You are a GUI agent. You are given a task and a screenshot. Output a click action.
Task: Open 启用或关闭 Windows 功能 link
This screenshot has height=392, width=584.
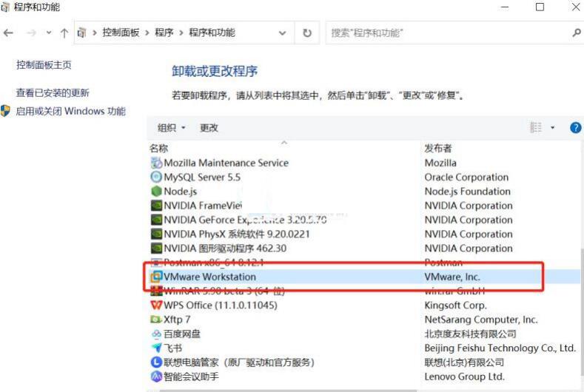70,111
